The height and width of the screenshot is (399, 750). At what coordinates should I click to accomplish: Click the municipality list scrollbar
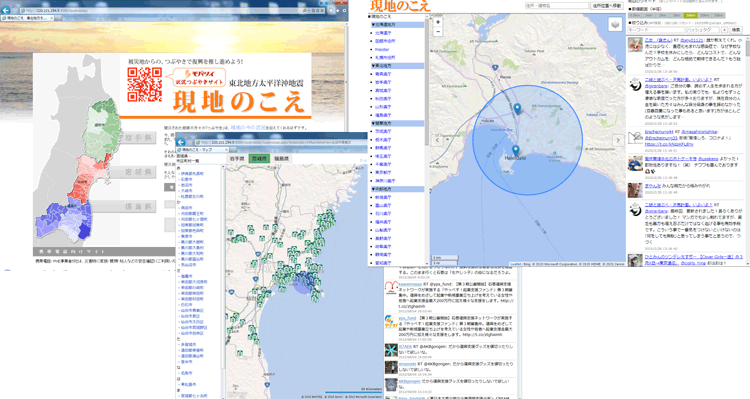point(222,268)
